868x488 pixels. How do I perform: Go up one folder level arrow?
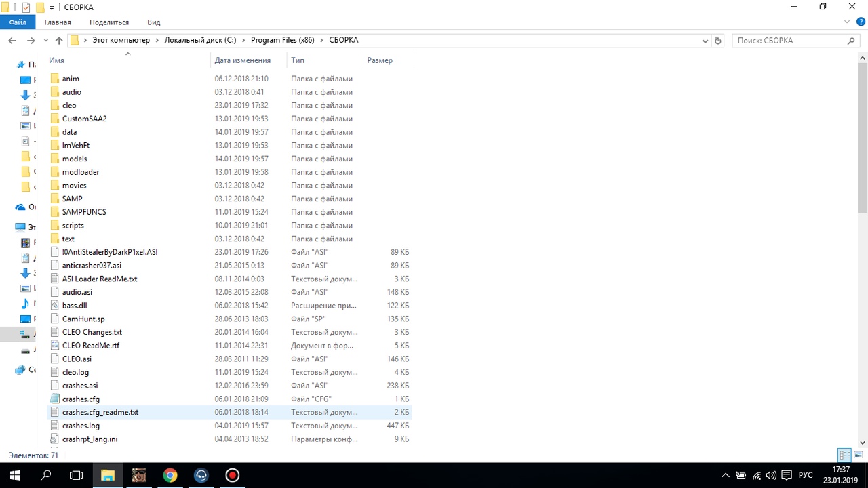pyautogui.click(x=59, y=41)
